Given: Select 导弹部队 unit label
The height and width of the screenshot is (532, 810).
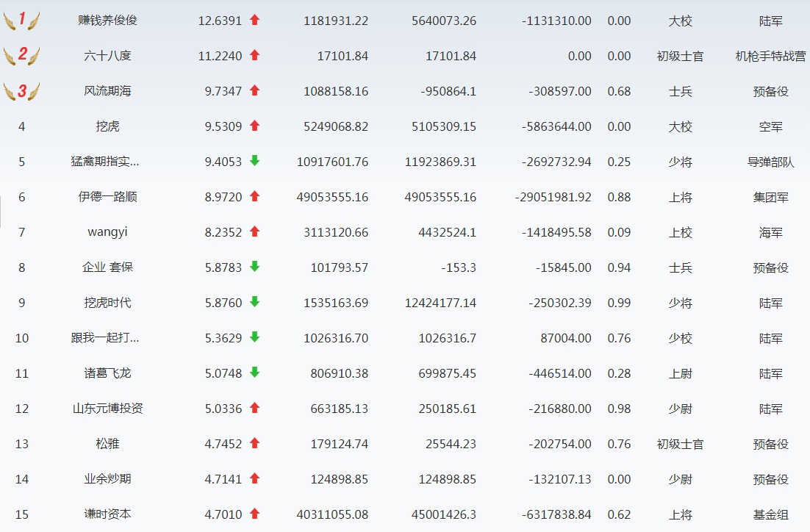Looking at the screenshot, I should click(770, 162).
